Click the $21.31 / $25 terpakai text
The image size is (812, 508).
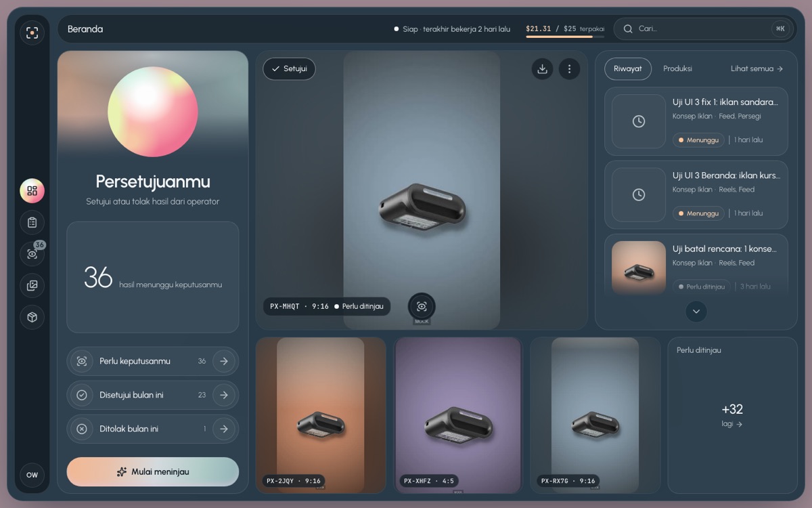(x=565, y=29)
